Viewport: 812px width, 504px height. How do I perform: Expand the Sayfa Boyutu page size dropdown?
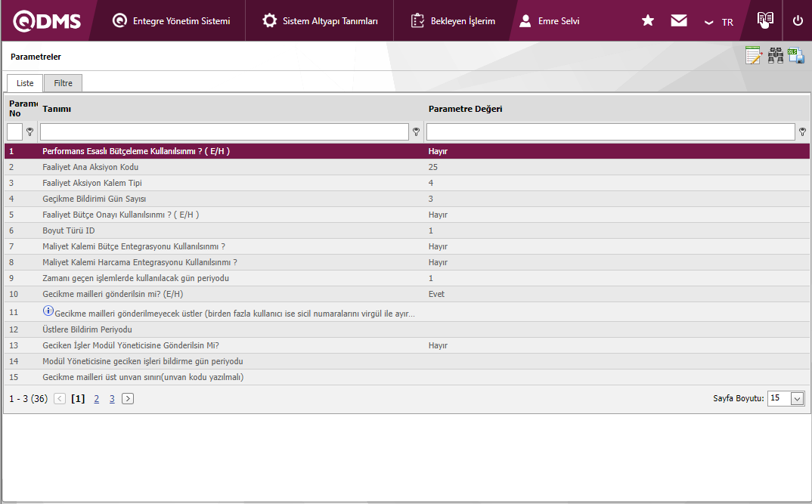[797, 399]
